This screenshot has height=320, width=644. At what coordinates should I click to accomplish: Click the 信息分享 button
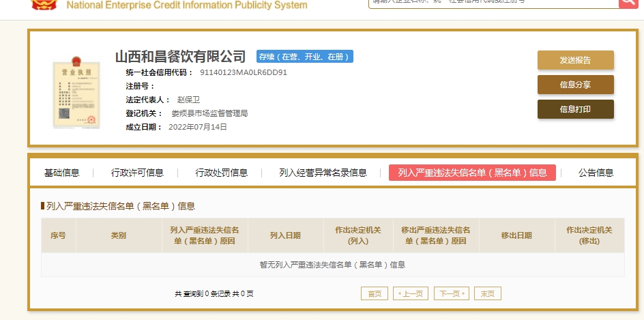575,85
